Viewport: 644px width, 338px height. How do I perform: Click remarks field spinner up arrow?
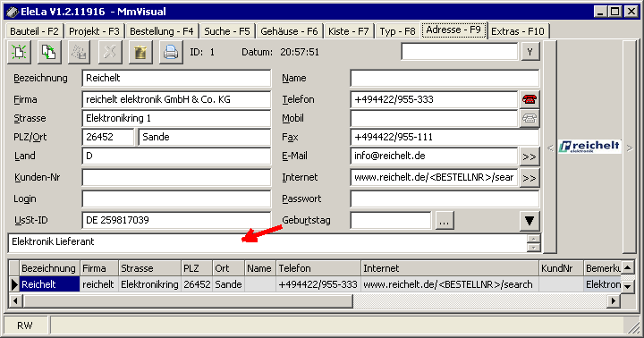pos(533,239)
